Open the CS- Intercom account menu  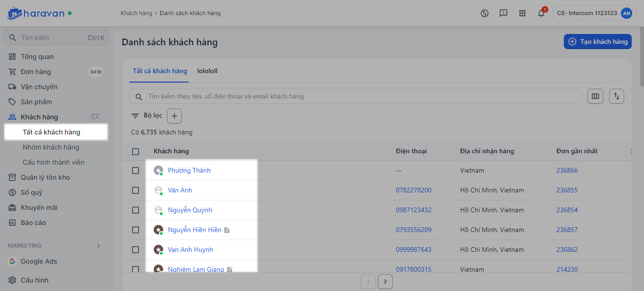point(593,13)
